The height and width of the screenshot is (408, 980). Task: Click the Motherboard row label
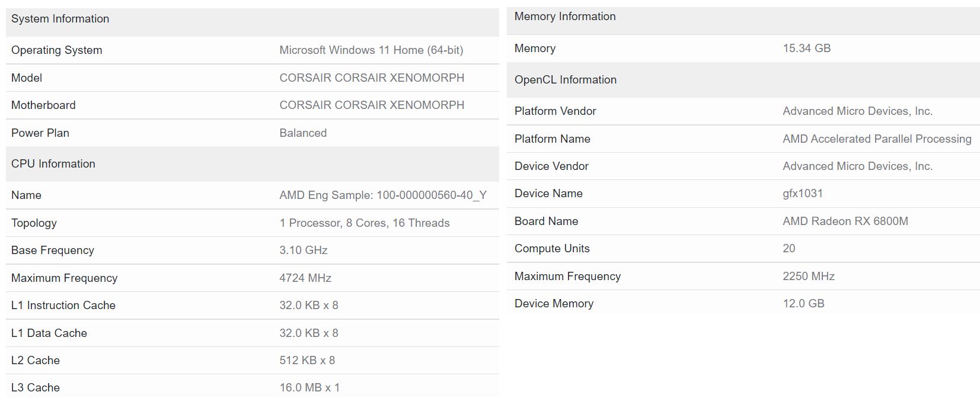[x=43, y=105]
